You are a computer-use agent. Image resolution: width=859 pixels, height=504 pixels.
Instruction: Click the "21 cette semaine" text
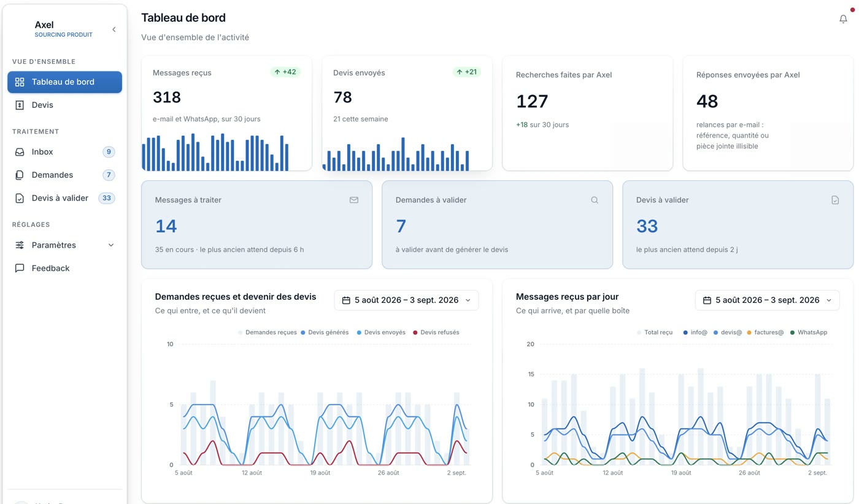(x=361, y=119)
